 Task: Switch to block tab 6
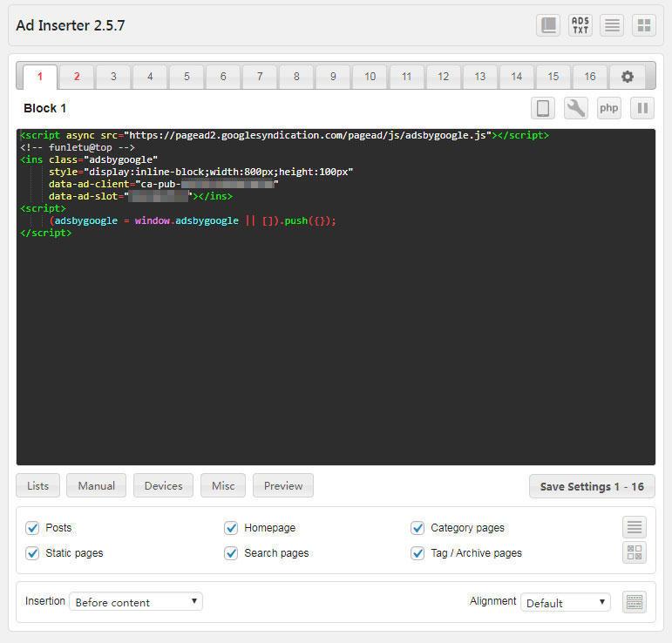tap(223, 77)
